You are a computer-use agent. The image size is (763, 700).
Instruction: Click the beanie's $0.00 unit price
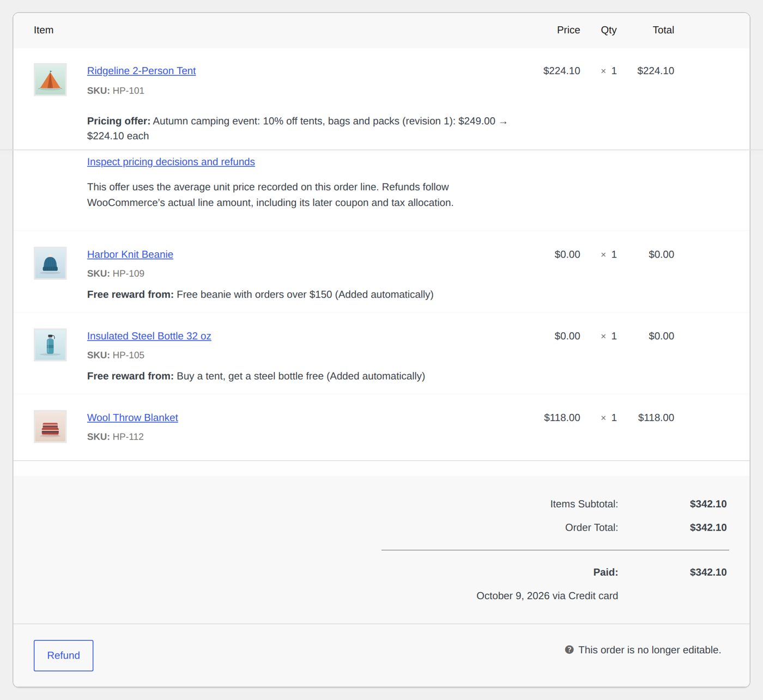click(567, 254)
